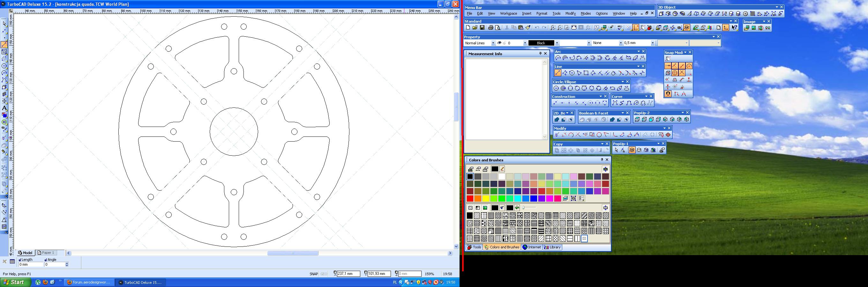Toggle the SNAP indicator in status bar
Viewport: 868px width, 287px height.
[313, 274]
